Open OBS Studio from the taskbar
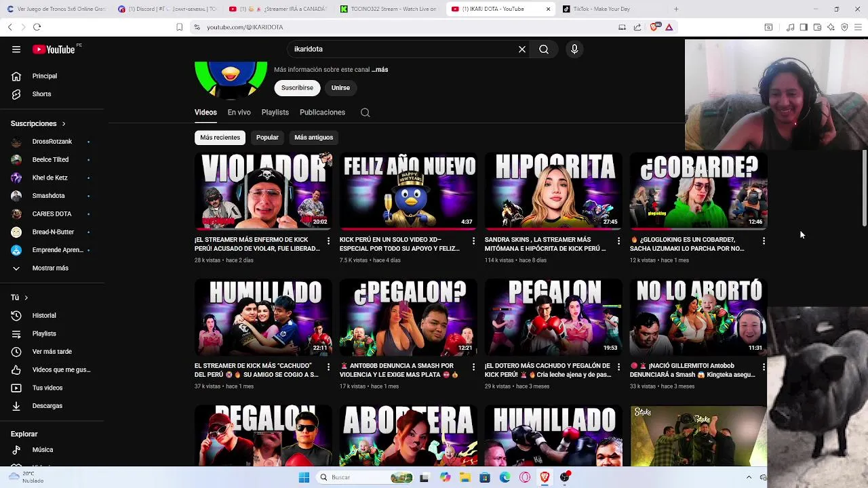The height and width of the screenshot is (488, 868). (x=565, y=477)
